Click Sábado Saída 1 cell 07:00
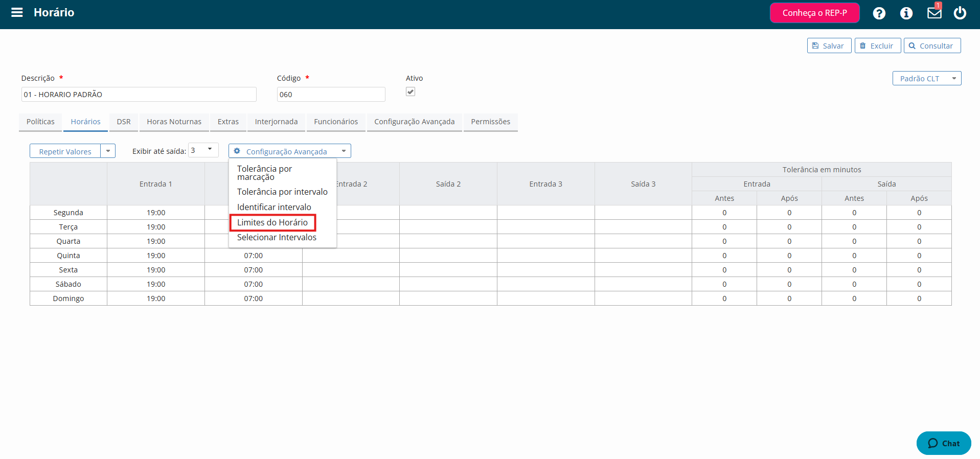 [254, 284]
